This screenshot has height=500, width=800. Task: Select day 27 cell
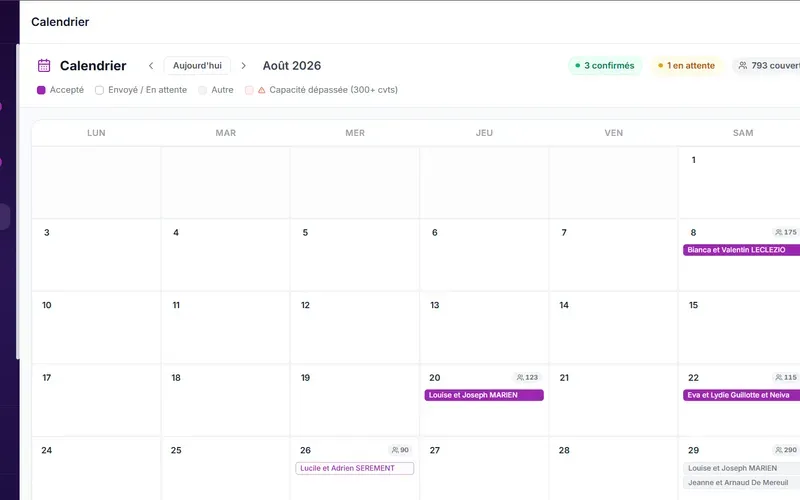484,469
